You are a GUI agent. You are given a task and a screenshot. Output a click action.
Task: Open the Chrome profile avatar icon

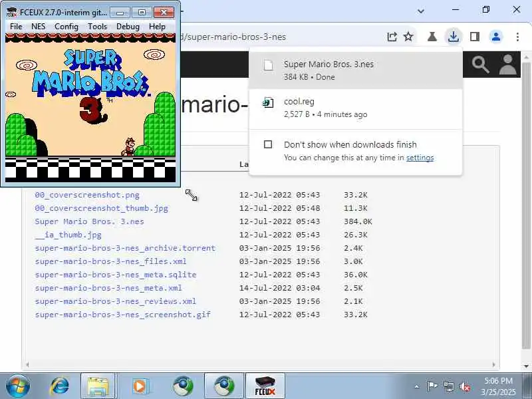[x=496, y=37]
